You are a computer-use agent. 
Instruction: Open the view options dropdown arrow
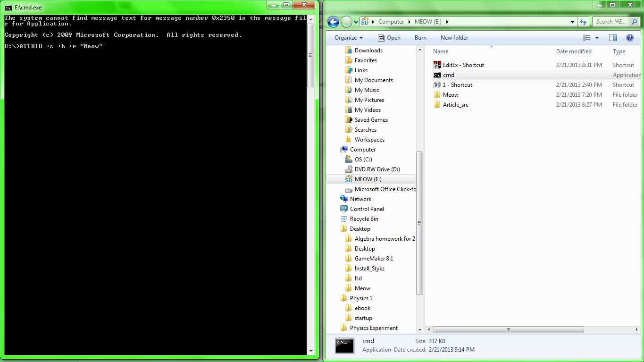[597, 38]
